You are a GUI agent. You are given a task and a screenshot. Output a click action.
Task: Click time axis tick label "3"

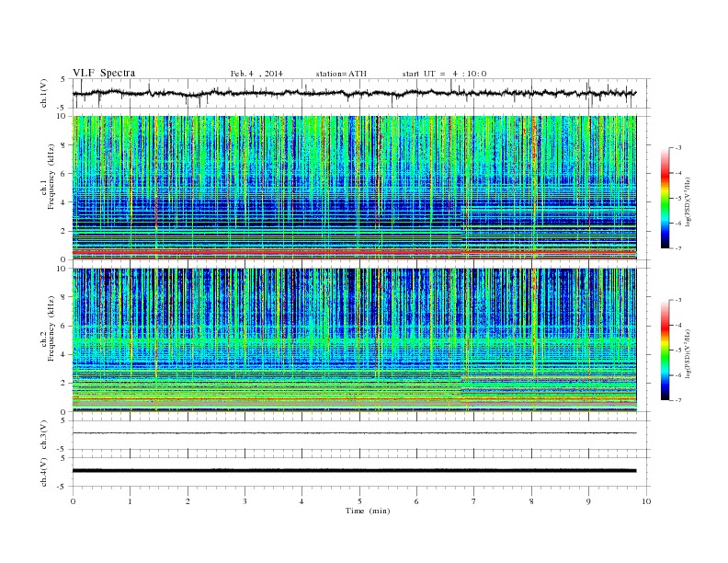(245, 501)
